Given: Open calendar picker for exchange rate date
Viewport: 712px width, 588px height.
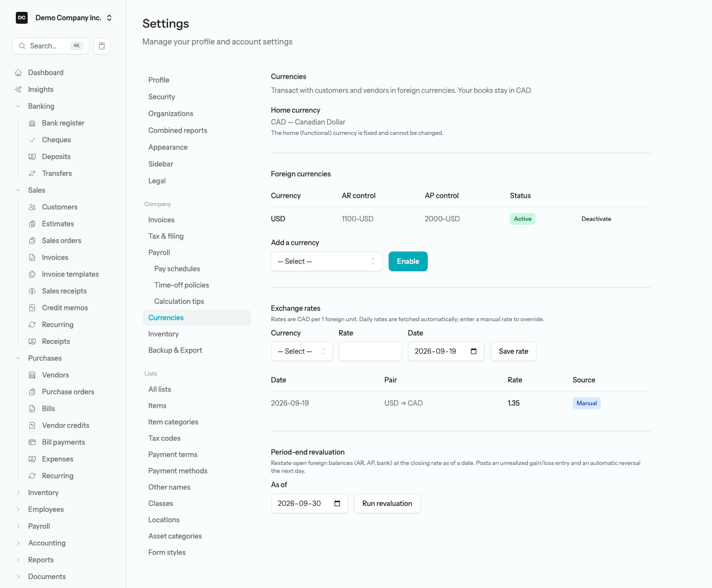Looking at the screenshot, I should (474, 351).
